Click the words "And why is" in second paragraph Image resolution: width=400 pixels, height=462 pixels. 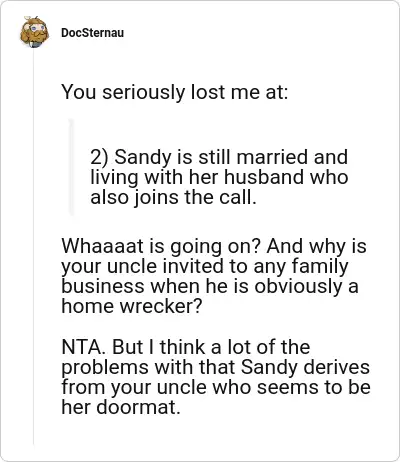[x=316, y=247]
